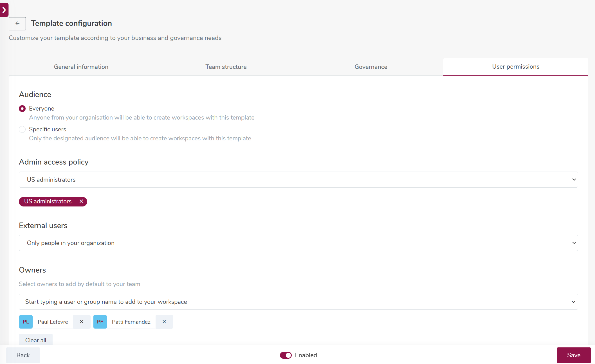
Task: Open the Admin access policy dropdown
Action: click(x=298, y=179)
